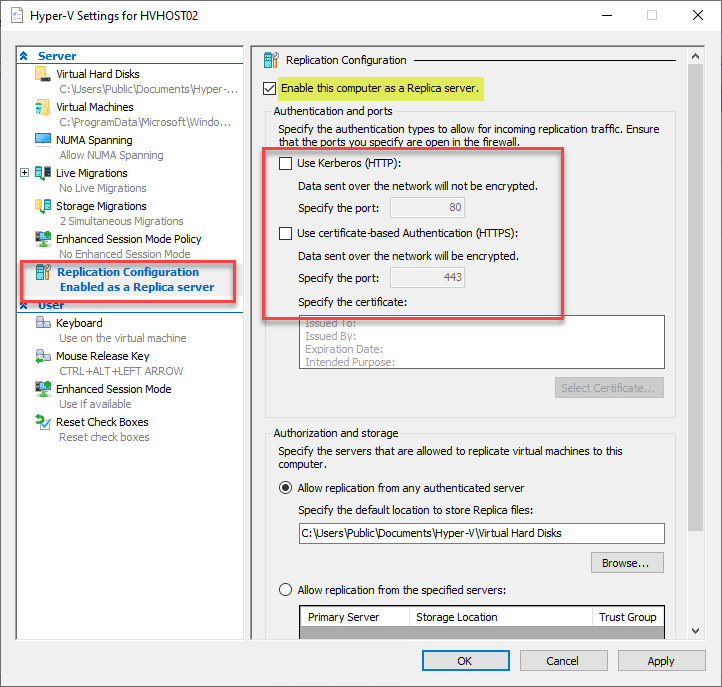The height and width of the screenshot is (687, 722).
Task: Click Browse for Replica storage location
Action: (x=627, y=563)
